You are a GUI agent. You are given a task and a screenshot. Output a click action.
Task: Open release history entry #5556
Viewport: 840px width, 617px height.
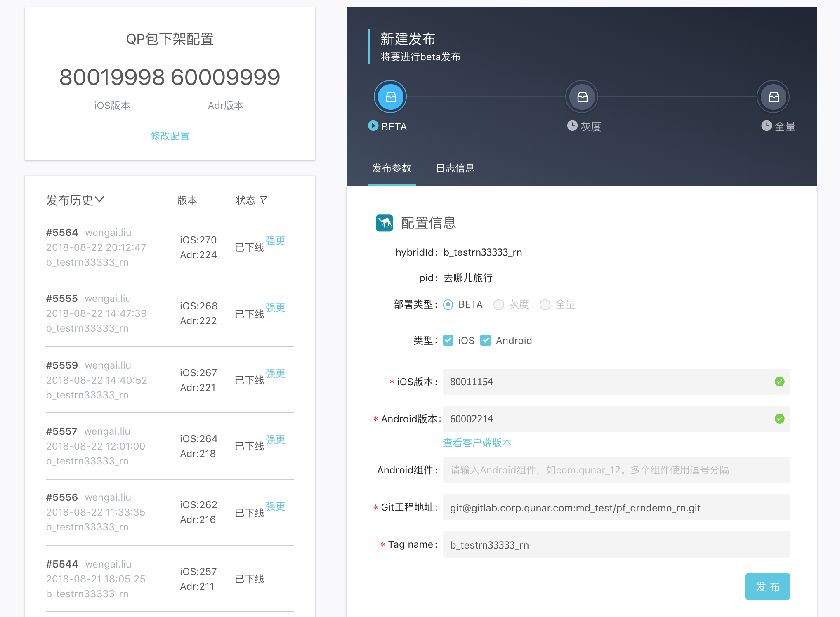click(x=170, y=513)
